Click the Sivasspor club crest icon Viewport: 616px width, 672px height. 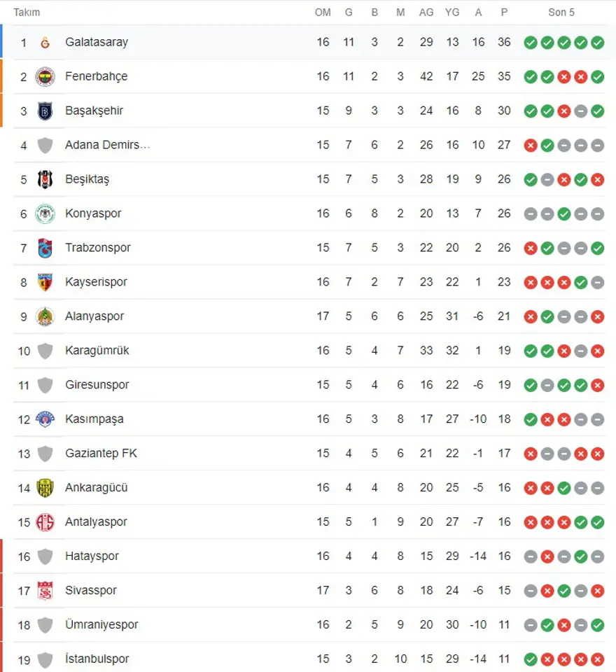pyautogui.click(x=45, y=591)
